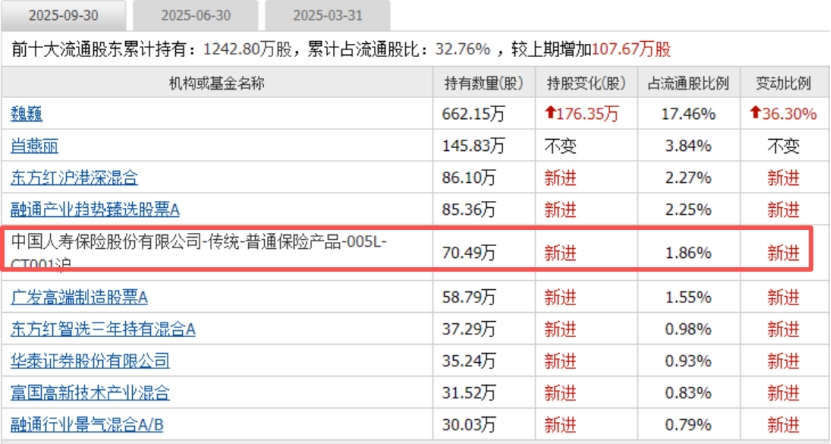Click the ratio cell 2.27%
This screenshot has width=831, height=444.
(x=688, y=177)
